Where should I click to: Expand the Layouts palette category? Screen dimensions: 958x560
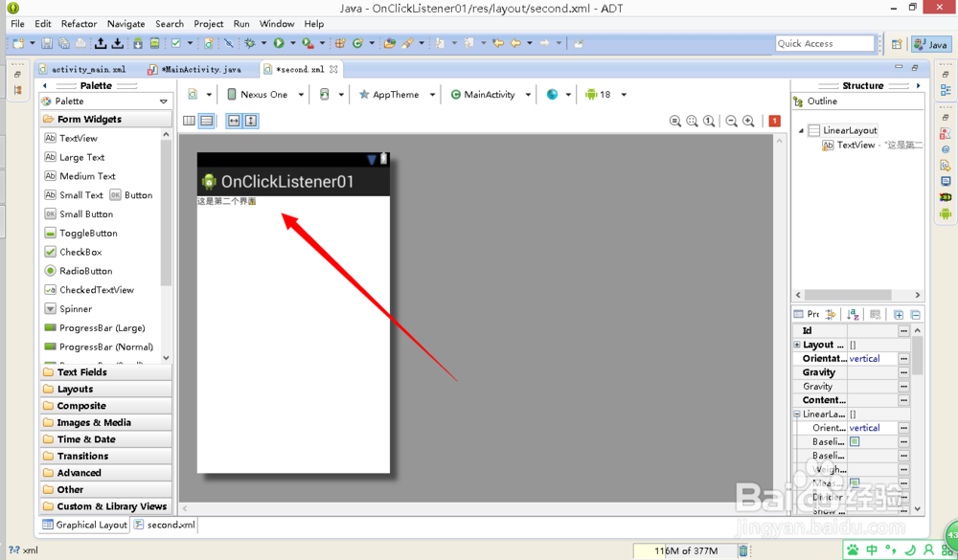click(106, 389)
